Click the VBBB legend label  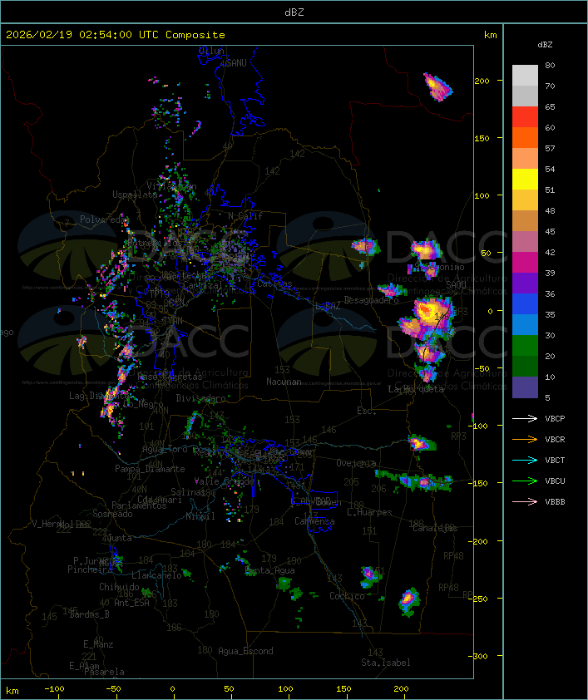click(555, 501)
